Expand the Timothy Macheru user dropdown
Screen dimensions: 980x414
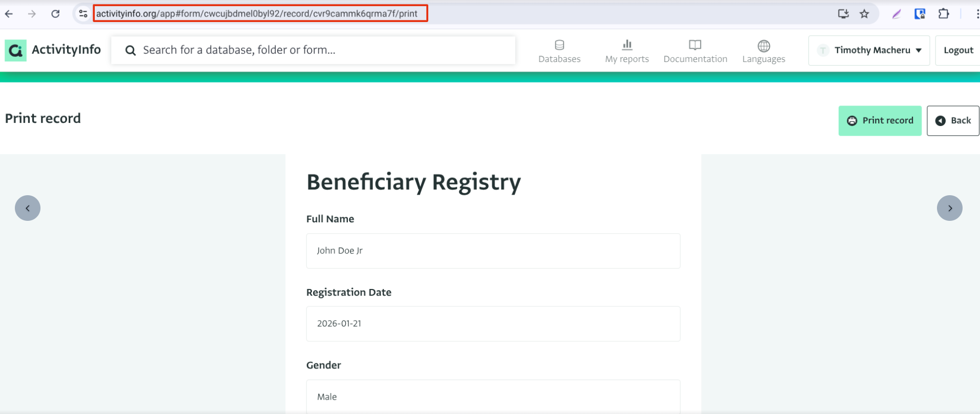point(869,50)
